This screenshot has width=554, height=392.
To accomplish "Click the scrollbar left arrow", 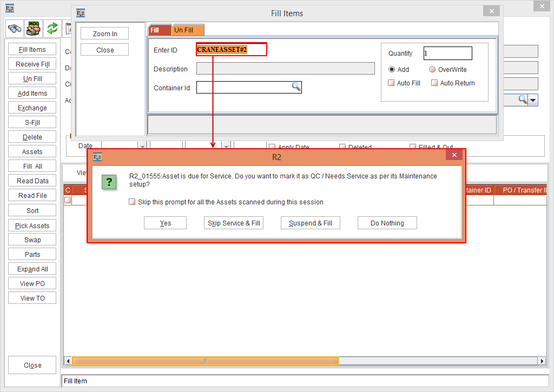I will [x=68, y=361].
